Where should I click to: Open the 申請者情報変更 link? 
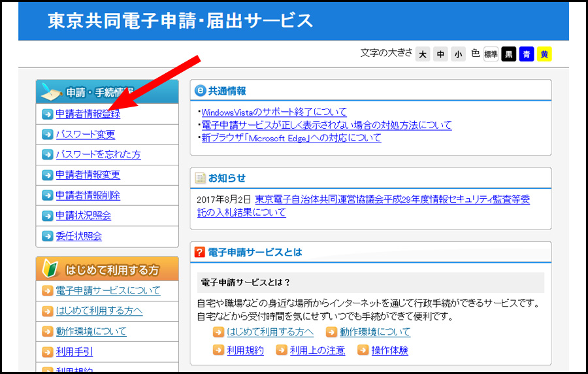[x=88, y=175]
